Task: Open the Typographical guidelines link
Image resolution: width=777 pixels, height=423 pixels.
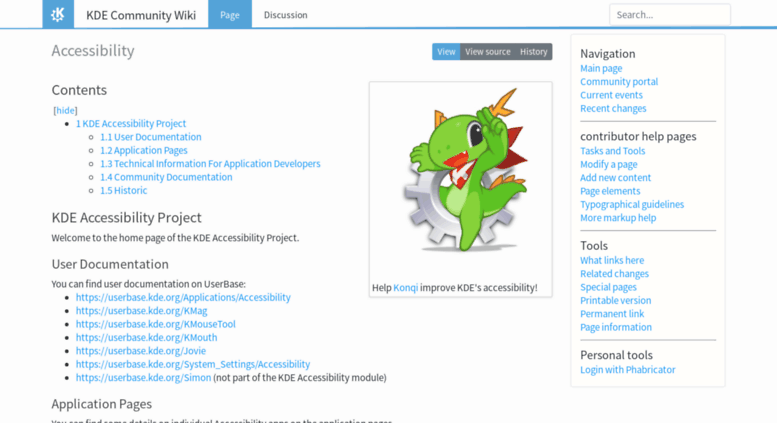Action: click(x=632, y=205)
